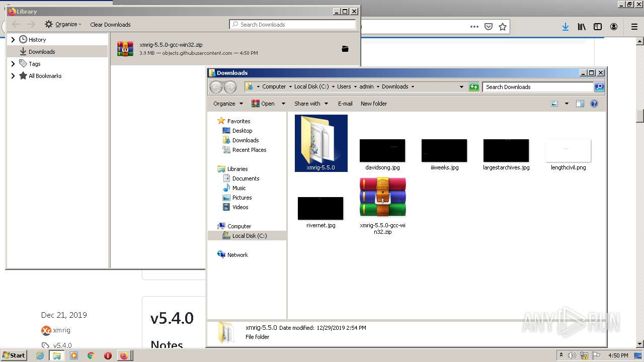
Task: Open Opera from taskbar
Action: pyautogui.click(x=108, y=355)
